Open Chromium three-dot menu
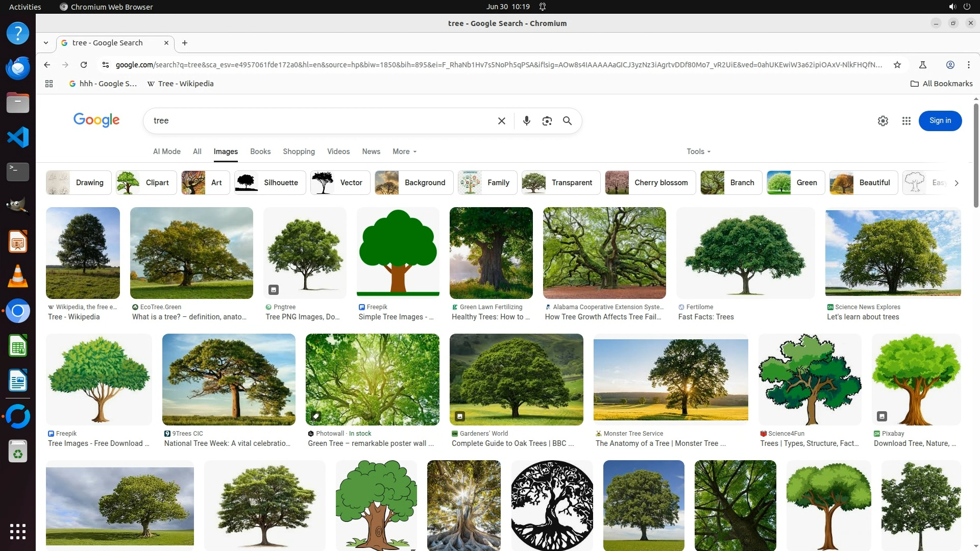980x551 pixels. (x=968, y=65)
